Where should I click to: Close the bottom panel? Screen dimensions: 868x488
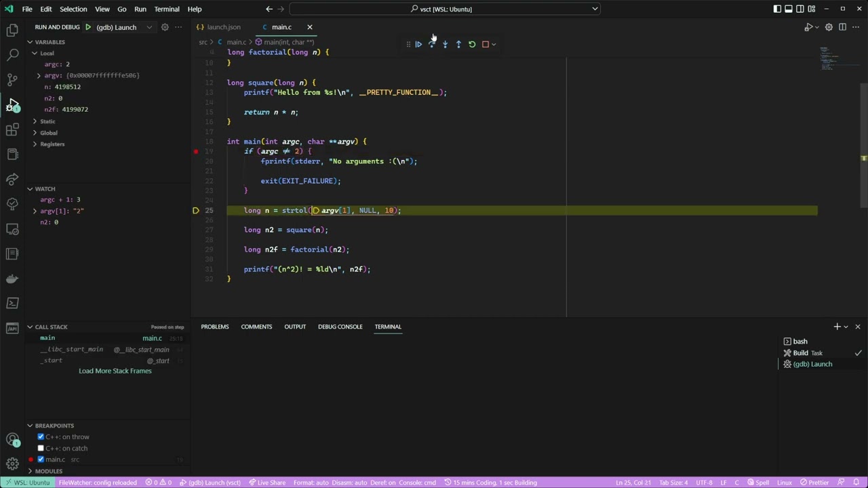(x=858, y=327)
